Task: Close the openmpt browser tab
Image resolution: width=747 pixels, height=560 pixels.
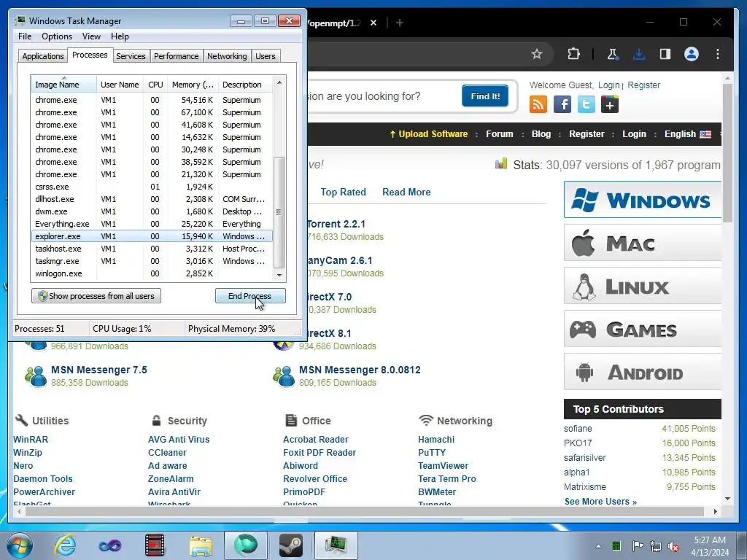Action: 373,23
